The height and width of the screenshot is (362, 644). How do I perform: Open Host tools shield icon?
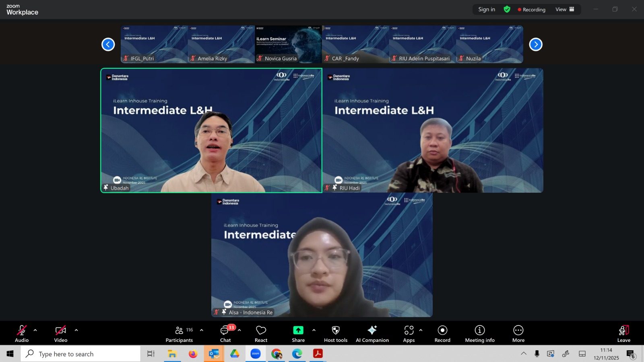[335, 334]
